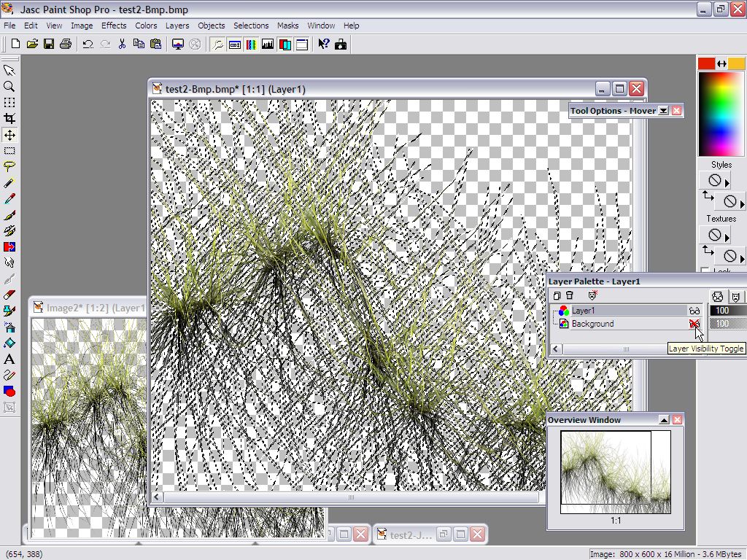Pick the Freehand lasso selection tool
The width and height of the screenshot is (747, 560).
9,166
